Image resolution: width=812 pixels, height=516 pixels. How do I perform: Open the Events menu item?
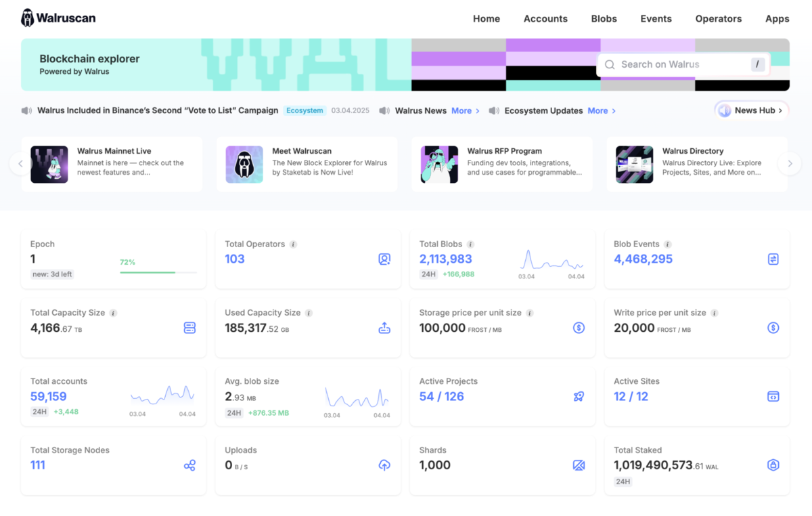(x=656, y=19)
